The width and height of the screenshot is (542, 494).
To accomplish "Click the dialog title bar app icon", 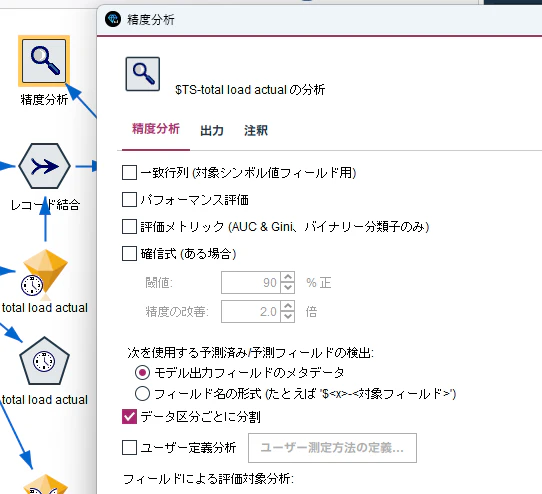I will (x=113, y=19).
